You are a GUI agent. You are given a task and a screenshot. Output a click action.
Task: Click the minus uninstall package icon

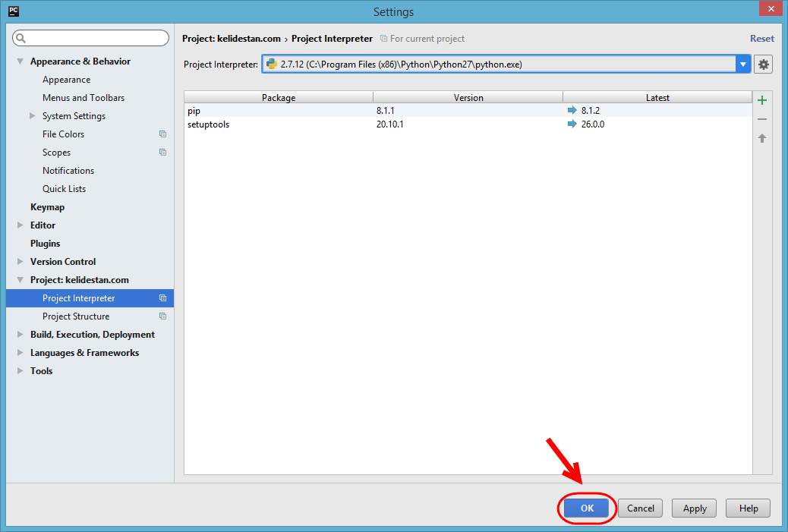[x=762, y=119]
